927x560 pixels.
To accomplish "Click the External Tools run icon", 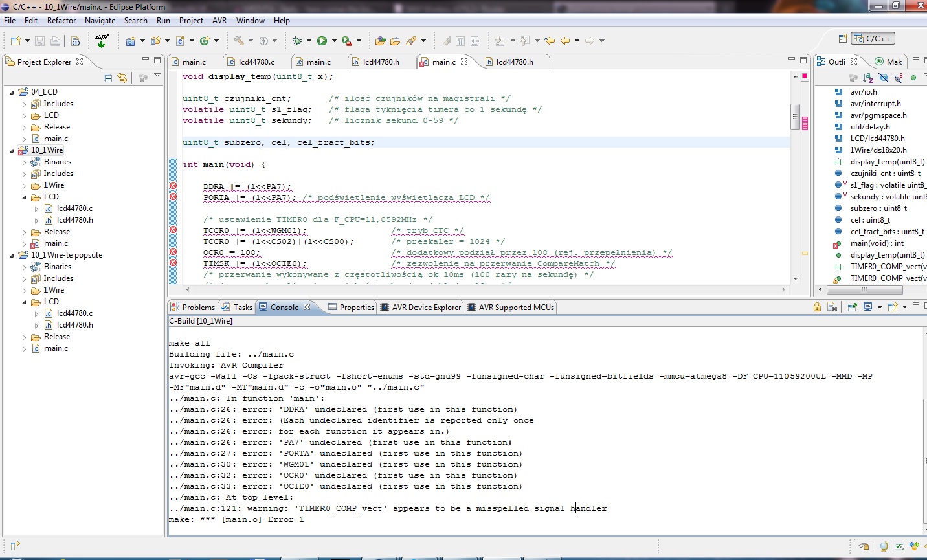I will pyautogui.click(x=346, y=41).
